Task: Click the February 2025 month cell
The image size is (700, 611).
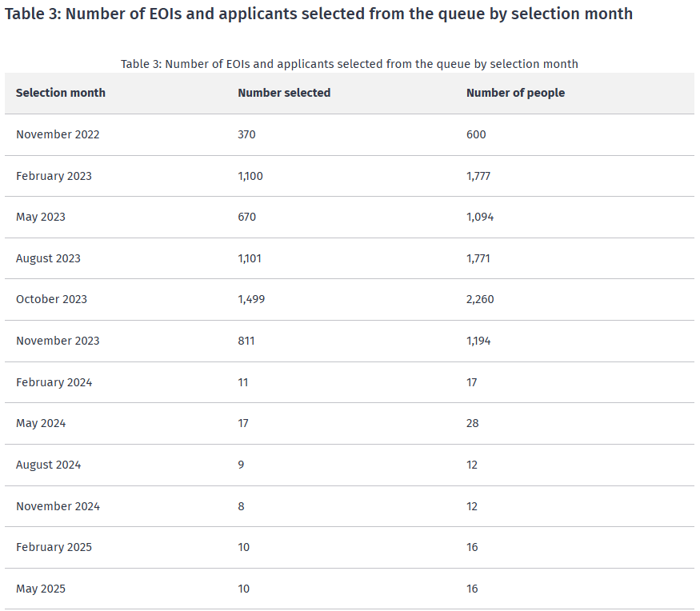Action: [54, 547]
